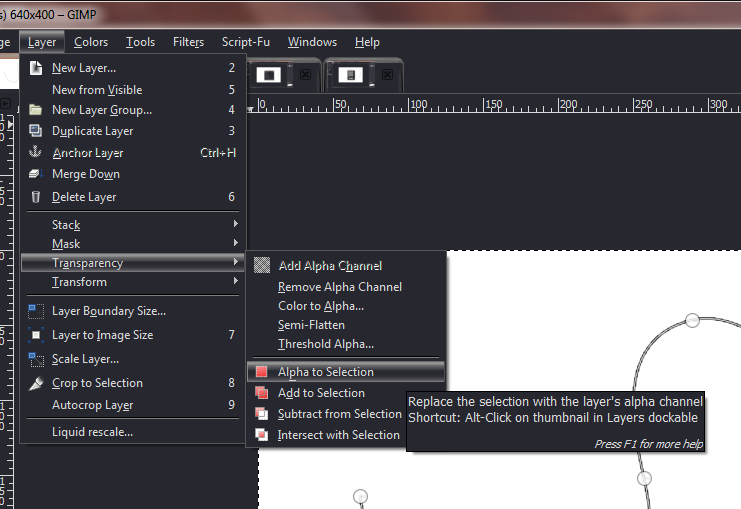The image size is (741, 509).
Task: Choose Semi-Flatten
Action: [345, 325]
